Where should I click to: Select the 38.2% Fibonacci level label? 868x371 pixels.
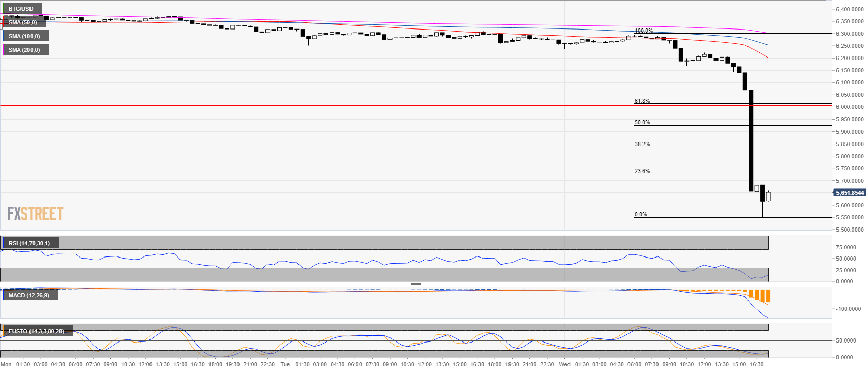click(642, 144)
